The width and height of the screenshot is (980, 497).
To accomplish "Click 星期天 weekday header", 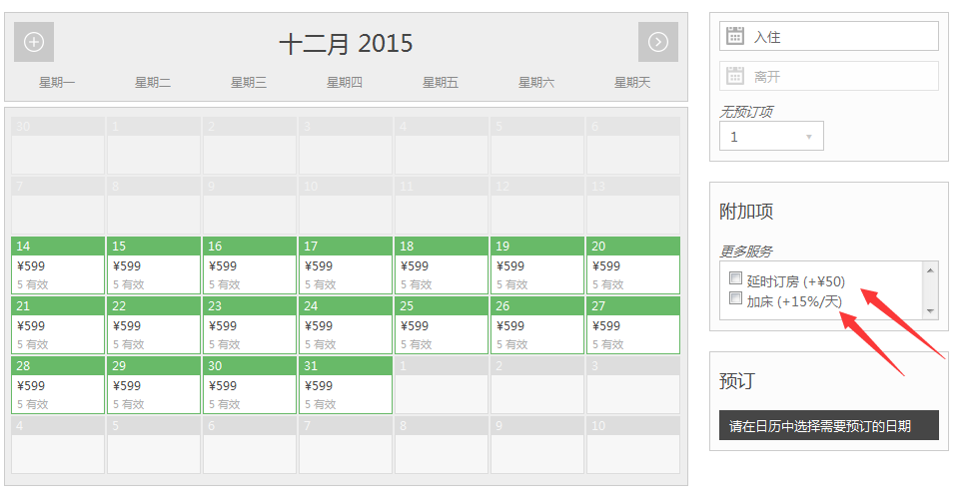I will click(632, 83).
